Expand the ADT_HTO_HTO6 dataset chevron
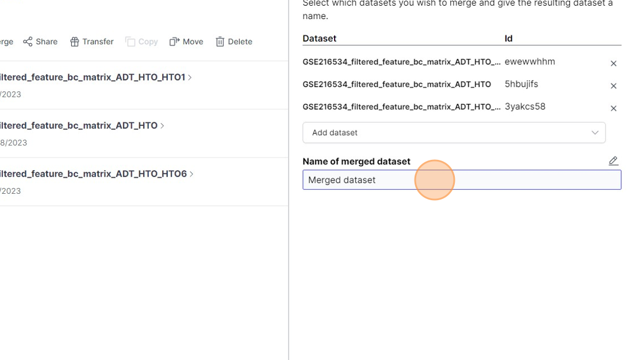The height and width of the screenshot is (360, 644). (x=192, y=174)
